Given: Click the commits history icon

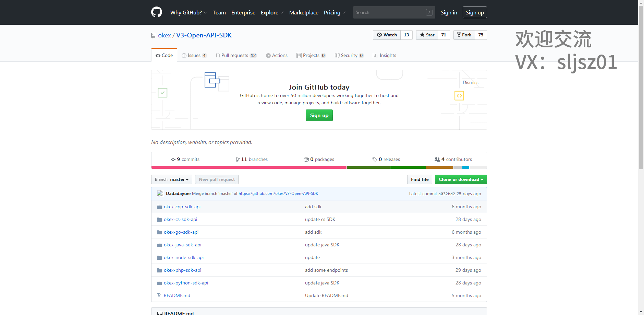Looking at the screenshot, I should (173, 160).
